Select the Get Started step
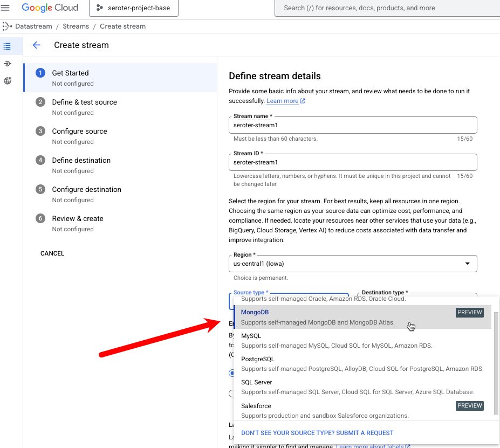 (120, 78)
